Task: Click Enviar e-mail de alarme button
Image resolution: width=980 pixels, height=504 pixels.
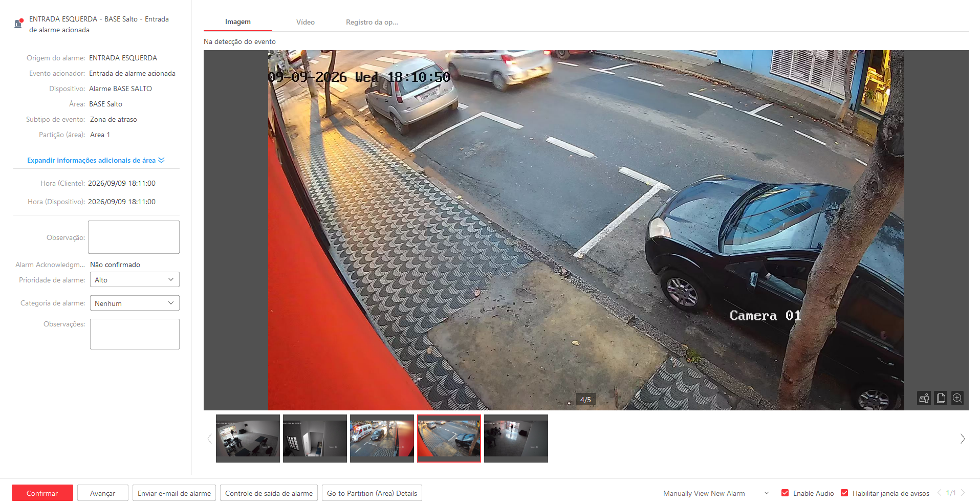Action: click(174, 493)
